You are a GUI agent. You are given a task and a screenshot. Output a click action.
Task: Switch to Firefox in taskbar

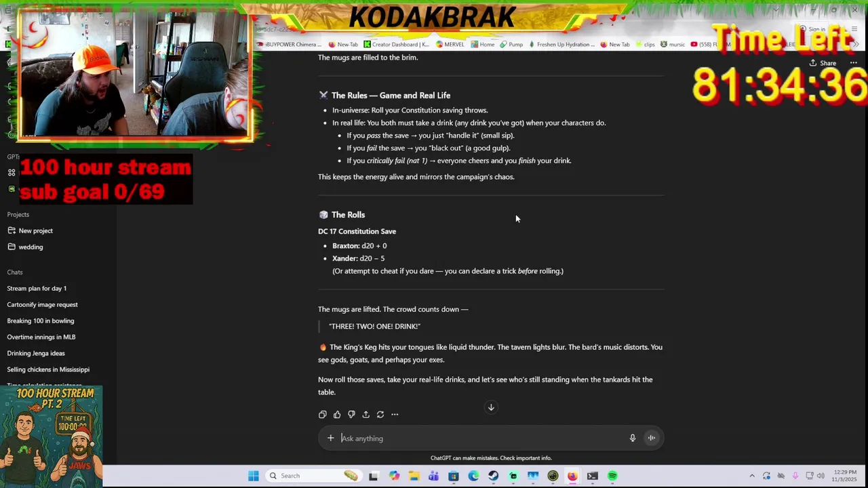[572, 476]
